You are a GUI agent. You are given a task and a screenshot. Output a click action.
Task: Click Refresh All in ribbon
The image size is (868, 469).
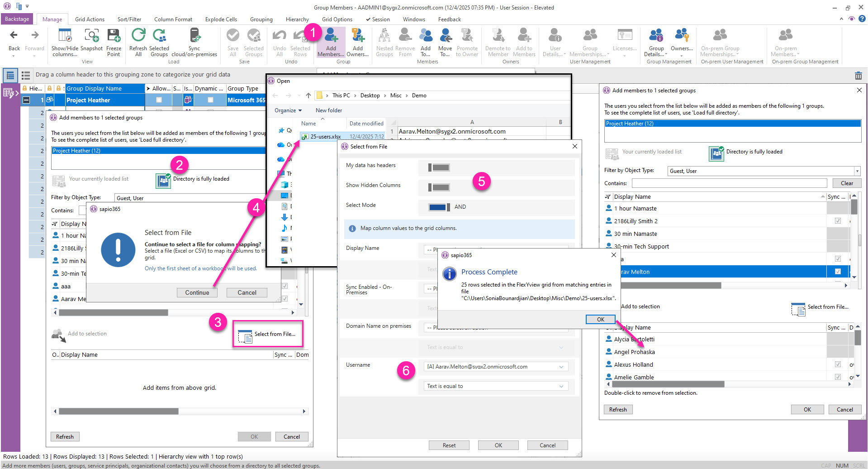click(x=138, y=35)
